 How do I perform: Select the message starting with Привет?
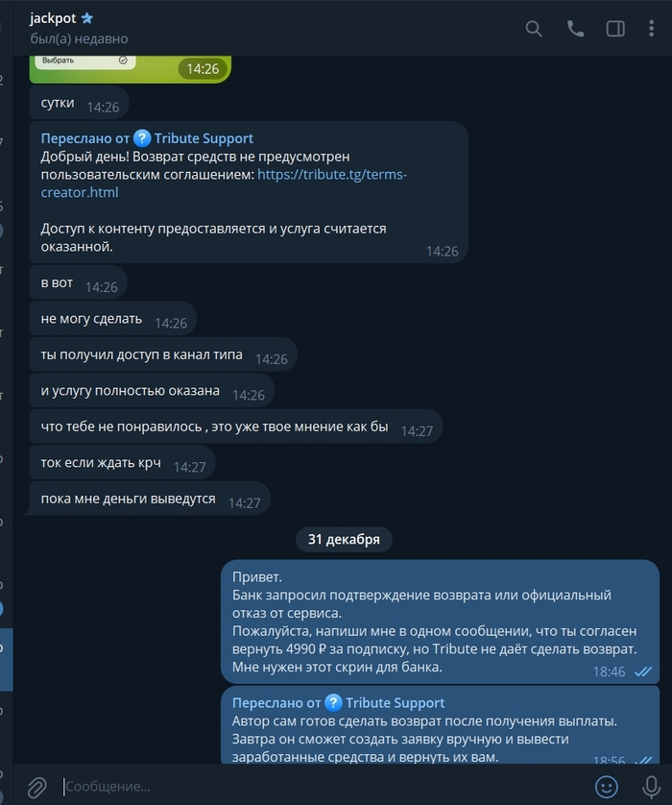click(x=440, y=622)
